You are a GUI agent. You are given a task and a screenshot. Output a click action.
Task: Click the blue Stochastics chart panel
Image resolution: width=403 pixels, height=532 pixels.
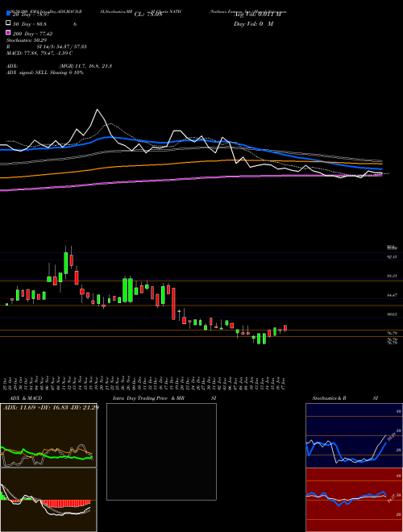[x=354, y=435]
